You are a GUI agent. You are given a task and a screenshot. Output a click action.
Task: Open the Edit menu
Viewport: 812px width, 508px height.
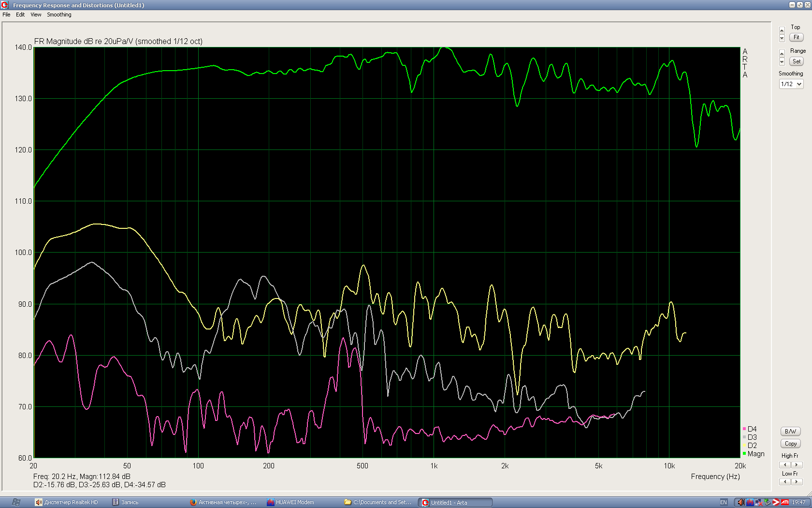[x=20, y=15]
